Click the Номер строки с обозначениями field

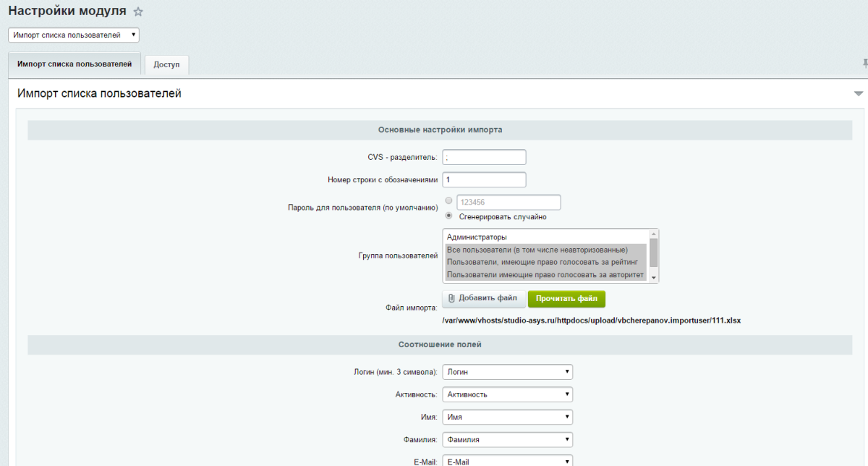click(483, 179)
